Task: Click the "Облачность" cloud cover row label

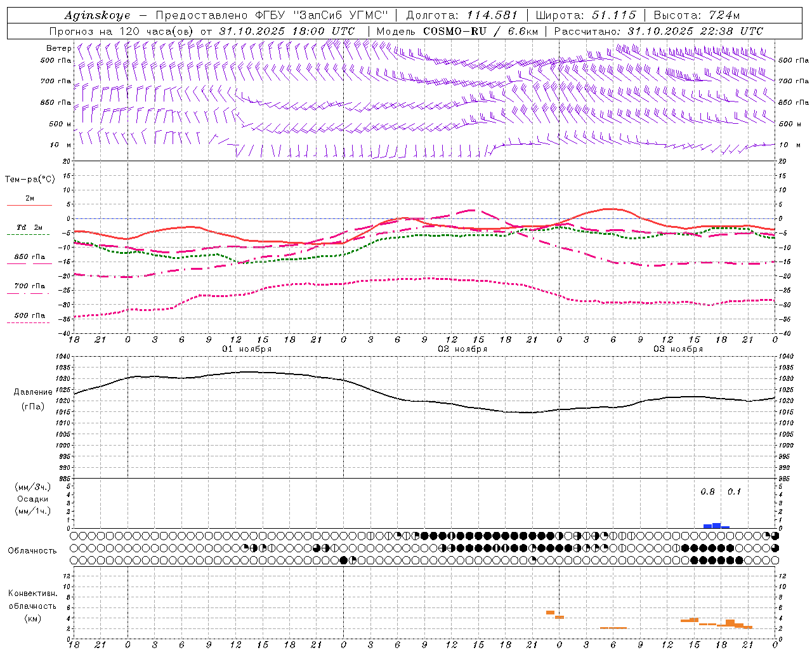Action: pos(32,550)
